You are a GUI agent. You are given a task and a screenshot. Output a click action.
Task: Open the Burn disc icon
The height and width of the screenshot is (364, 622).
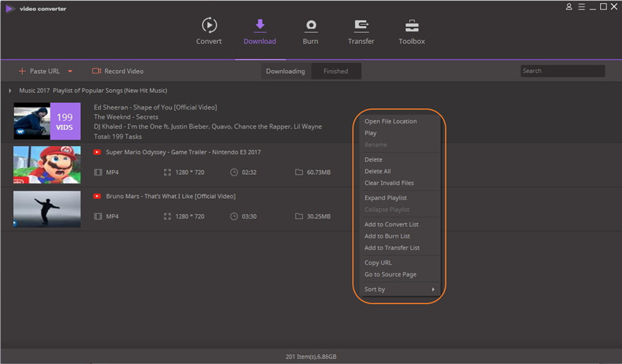pyautogui.click(x=310, y=26)
